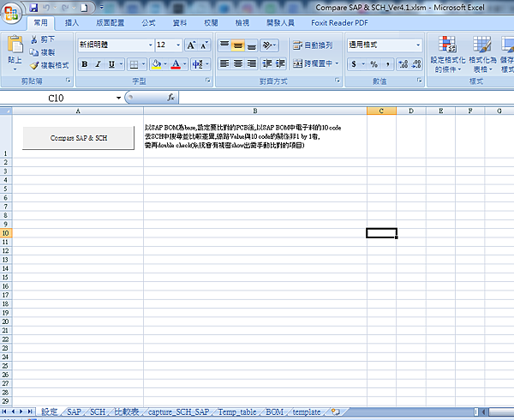
Task: Click the Paste clipboard icon
Action: point(15,44)
